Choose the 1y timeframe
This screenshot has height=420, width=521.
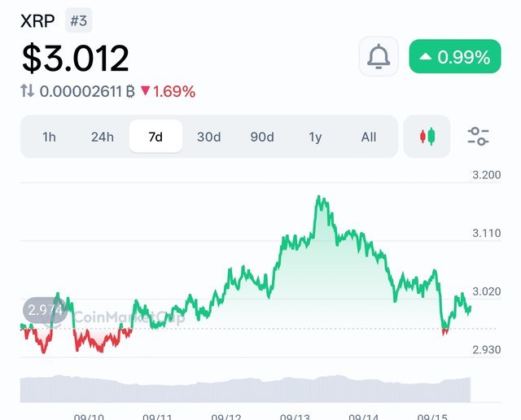coord(315,137)
